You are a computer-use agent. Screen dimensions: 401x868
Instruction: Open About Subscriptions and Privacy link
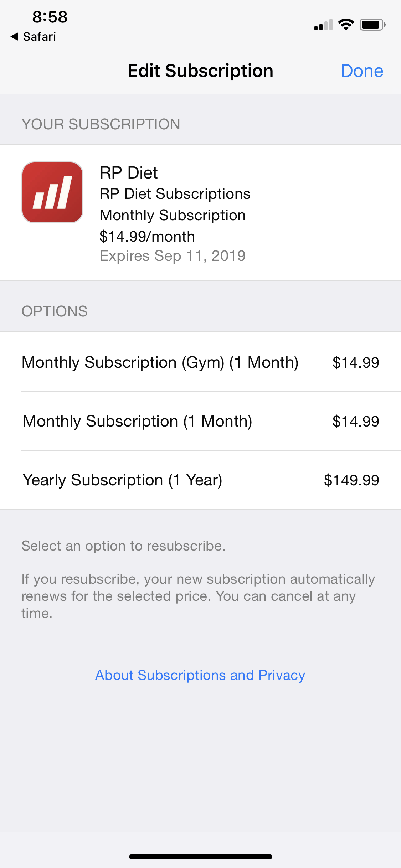pyautogui.click(x=200, y=675)
